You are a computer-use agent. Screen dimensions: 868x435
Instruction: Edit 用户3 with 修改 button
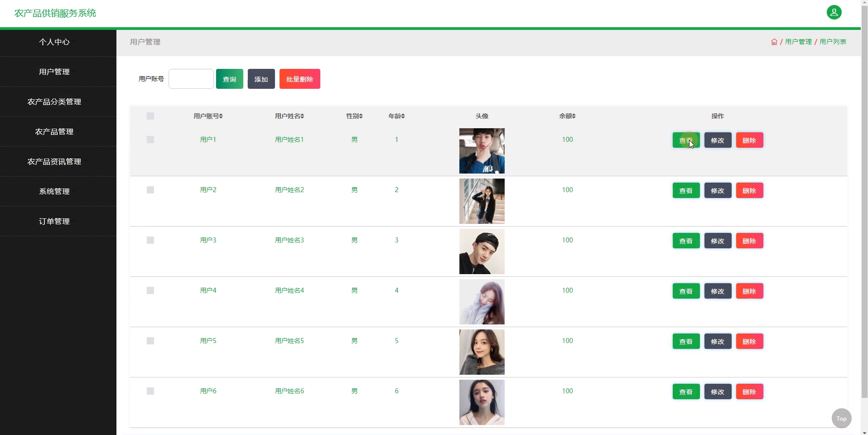pyautogui.click(x=718, y=241)
